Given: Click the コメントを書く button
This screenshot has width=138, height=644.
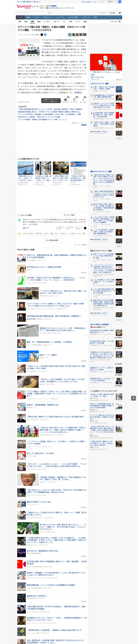Looking at the screenshot, I should (x=69, y=215).
